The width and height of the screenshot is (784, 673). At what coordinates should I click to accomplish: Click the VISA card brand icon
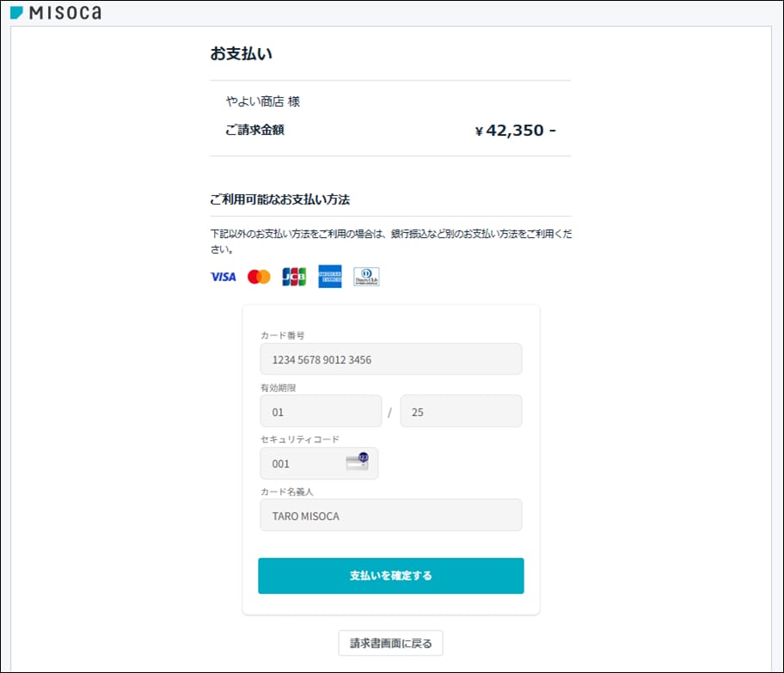click(x=224, y=277)
